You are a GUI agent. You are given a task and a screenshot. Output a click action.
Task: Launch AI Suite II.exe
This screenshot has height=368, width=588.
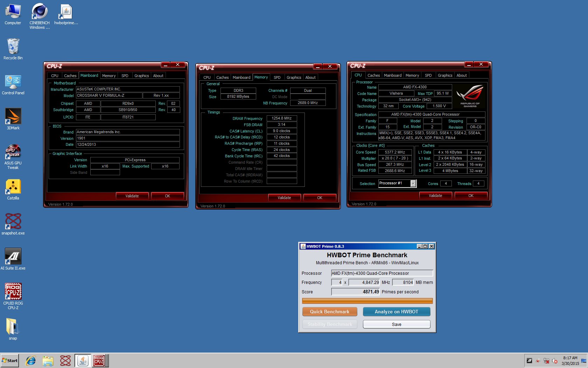coord(13,259)
